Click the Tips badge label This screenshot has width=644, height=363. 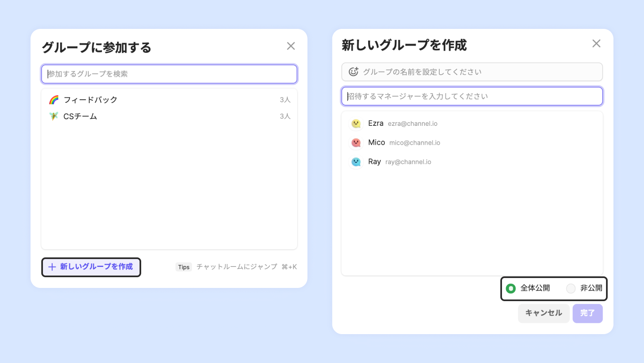tap(184, 267)
